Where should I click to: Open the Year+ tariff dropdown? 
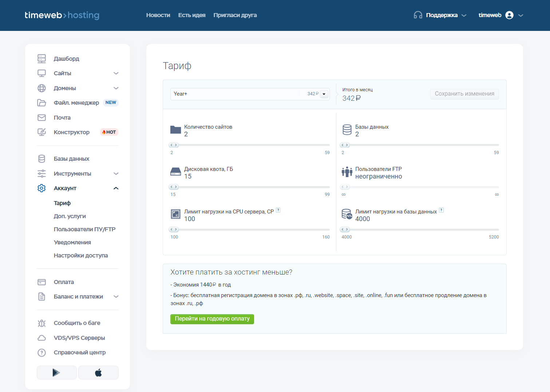pyautogui.click(x=324, y=94)
